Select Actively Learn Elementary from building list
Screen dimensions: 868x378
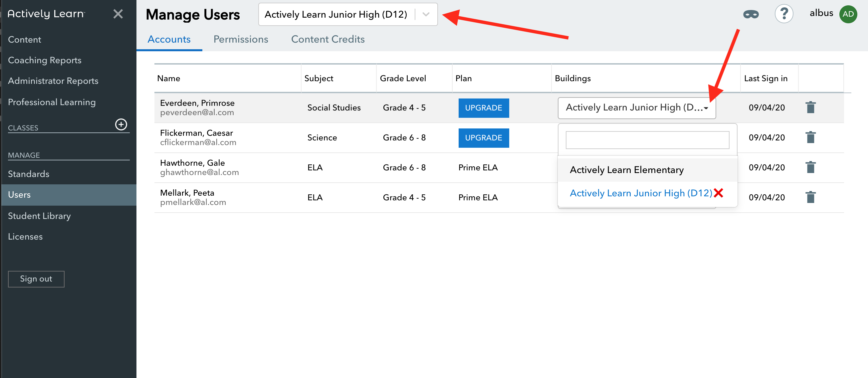click(x=626, y=170)
